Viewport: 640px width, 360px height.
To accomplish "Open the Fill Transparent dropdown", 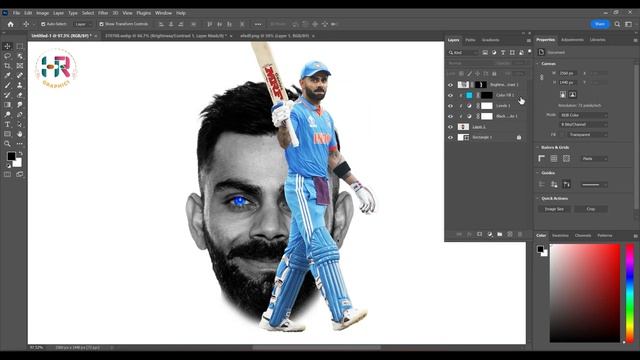I will click(587, 134).
